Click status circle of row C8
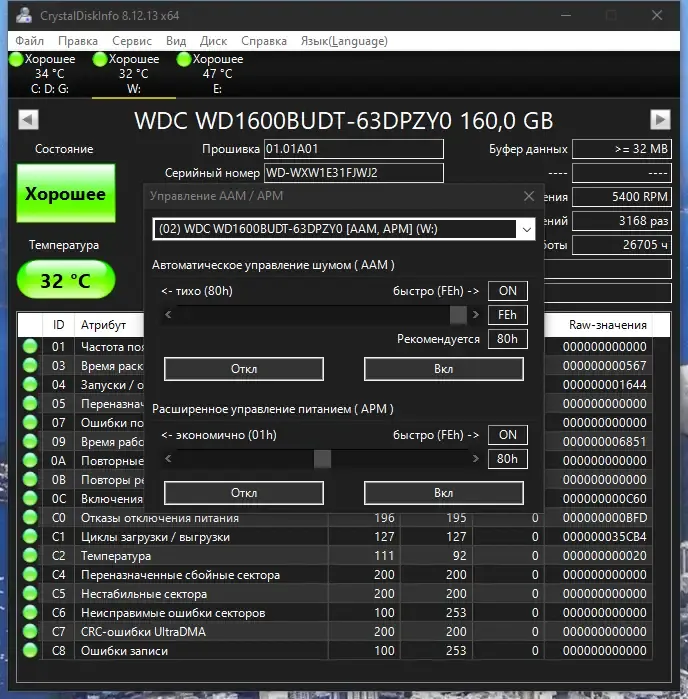The width and height of the screenshot is (688, 699). click(30, 650)
